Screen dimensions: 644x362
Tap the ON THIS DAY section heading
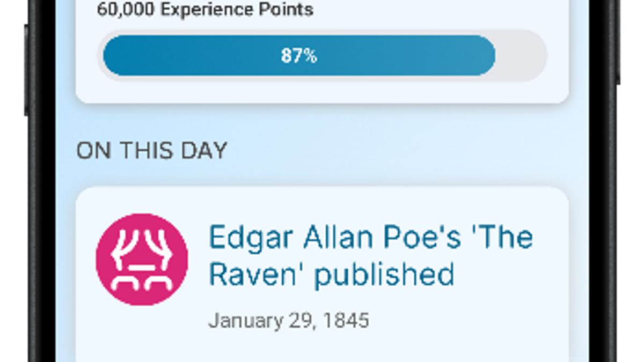[151, 151]
